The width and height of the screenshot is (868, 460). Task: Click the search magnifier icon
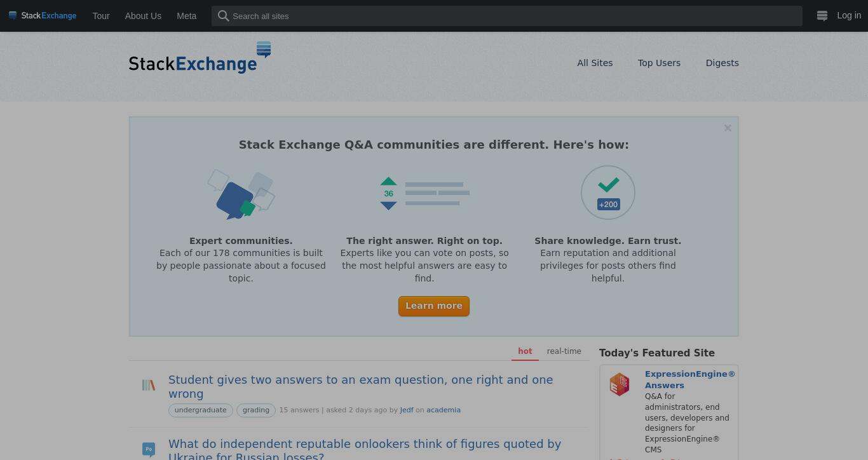point(223,16)
